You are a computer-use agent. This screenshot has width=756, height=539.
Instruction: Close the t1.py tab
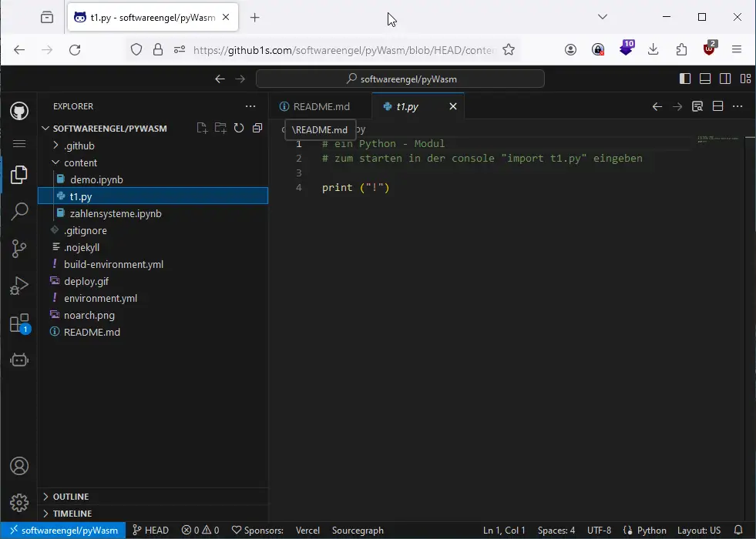pos(453,106)
